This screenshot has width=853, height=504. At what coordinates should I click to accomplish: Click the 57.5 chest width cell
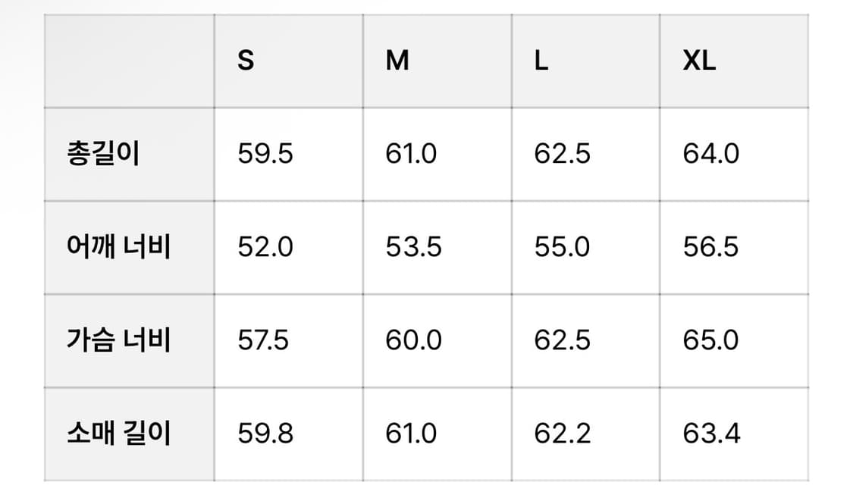pyautogui.click(x=288, y=341)
